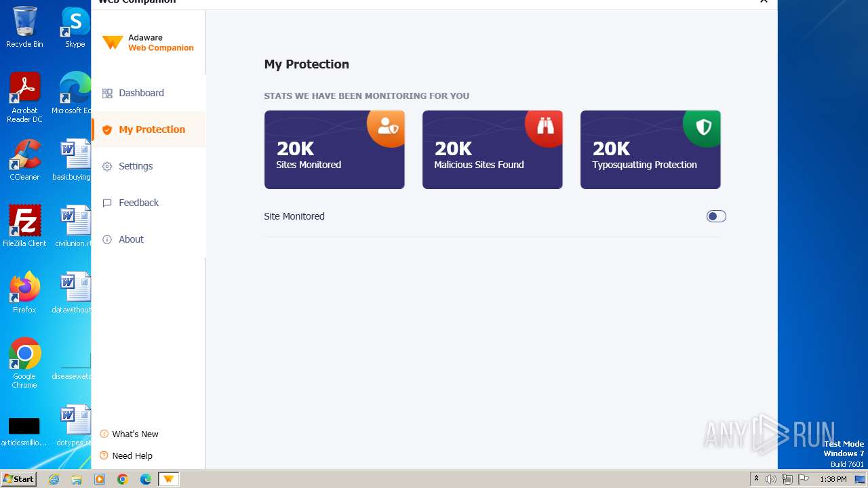The height and width of the screenshot is (488, 868).
Task: Open the Feedback page
Action: [x=148, y=203]
